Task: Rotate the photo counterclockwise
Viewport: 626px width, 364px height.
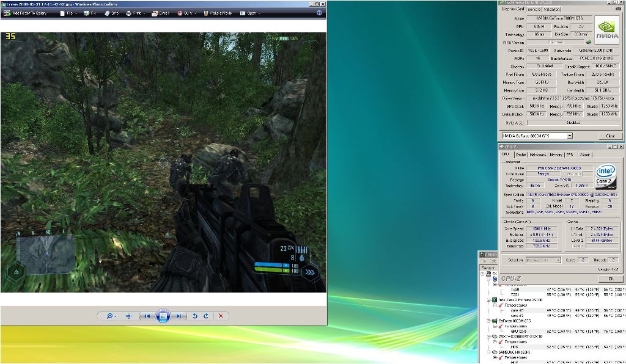Action: pyautogui.click(x=195, y=316)
